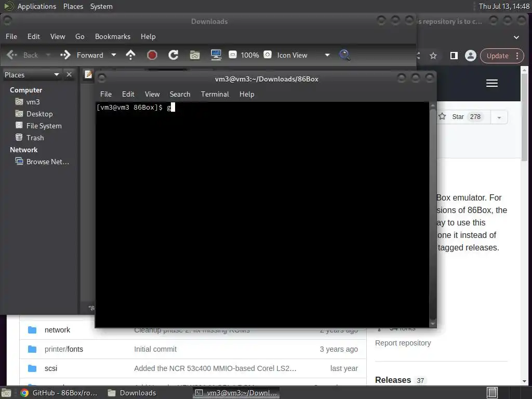This screenshot has height=399, width=532.
Task: Zoom out with the minus icon
Action: click(233, 55)
